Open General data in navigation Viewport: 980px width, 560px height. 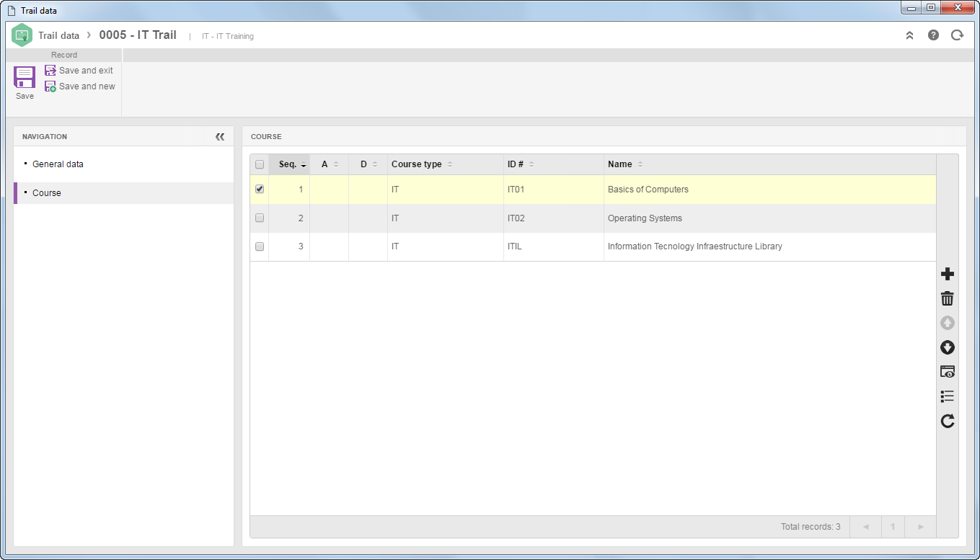point(58,164)
